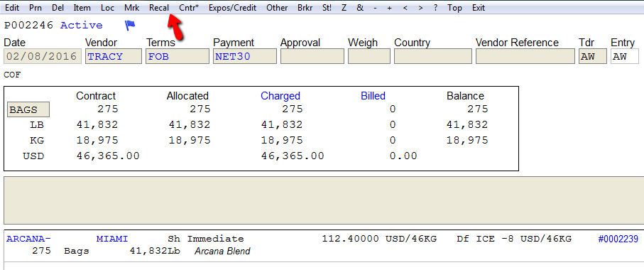Viewport: 644px width, 270px height.
Task: Open the Del menu item
Action: pyautogui.click(x=58, y=8)
